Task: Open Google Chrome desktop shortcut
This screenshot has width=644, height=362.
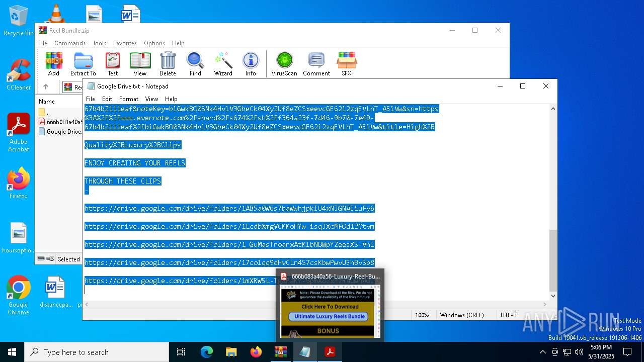Action: click(19, 296)
